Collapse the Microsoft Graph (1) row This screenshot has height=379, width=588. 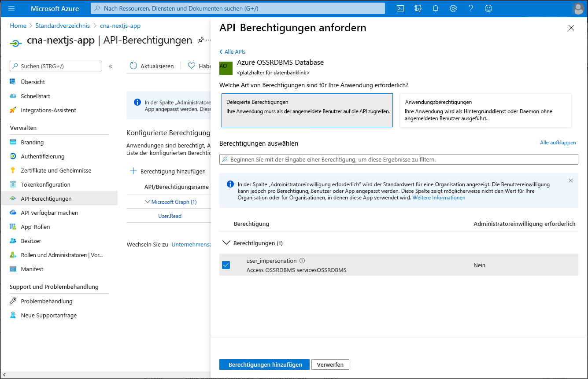click(x=148, y=202)
